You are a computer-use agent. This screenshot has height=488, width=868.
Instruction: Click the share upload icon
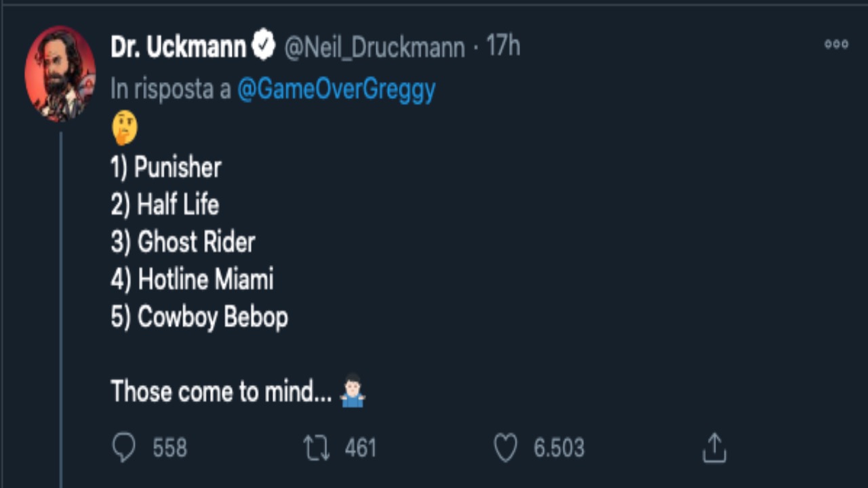pos(714,448)
